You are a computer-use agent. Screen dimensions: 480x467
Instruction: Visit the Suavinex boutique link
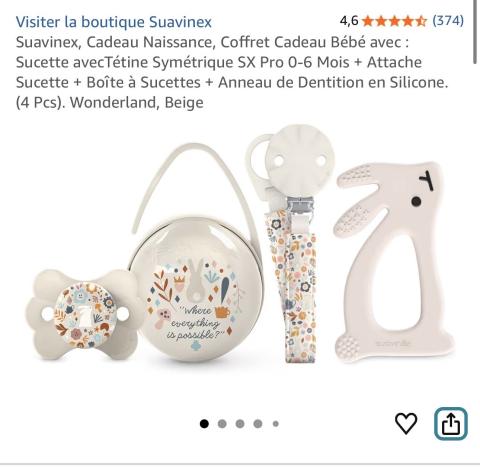(x=114, y=22)
